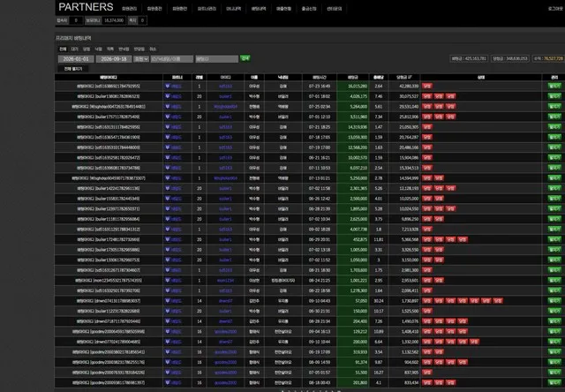Click the shield icon in the 08-18 00:43 row
This screenshot has width=565, height=392.
pos(168,382)
